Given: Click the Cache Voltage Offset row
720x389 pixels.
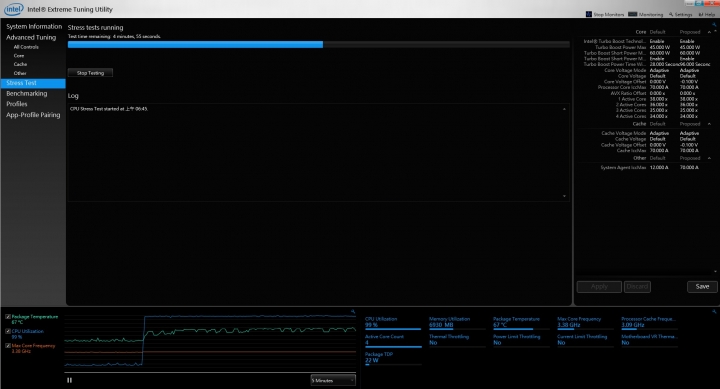Looking at the screenshot, I should click(649, 145).
